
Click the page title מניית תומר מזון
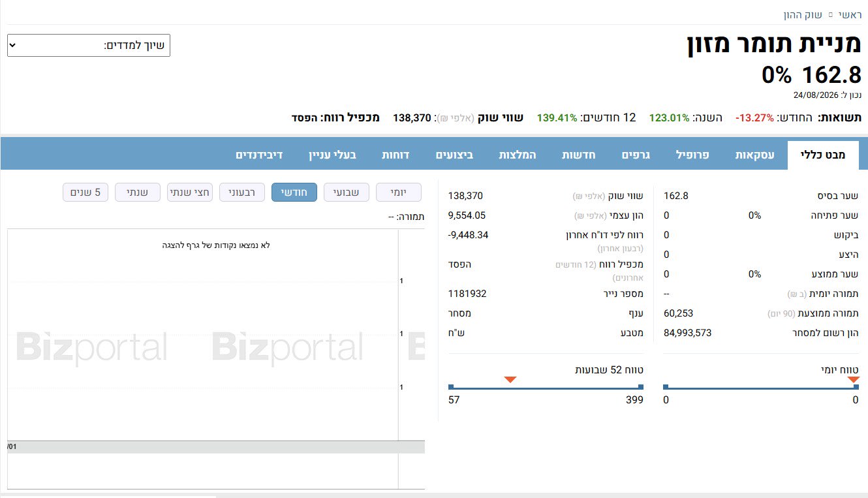pyautogui.click(x=774, y=45)
